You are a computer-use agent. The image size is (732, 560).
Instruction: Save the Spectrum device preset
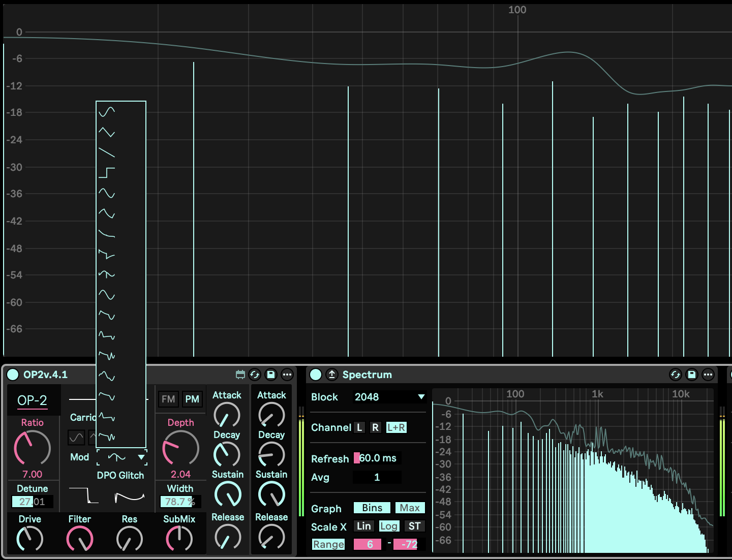tap(691, 375)
